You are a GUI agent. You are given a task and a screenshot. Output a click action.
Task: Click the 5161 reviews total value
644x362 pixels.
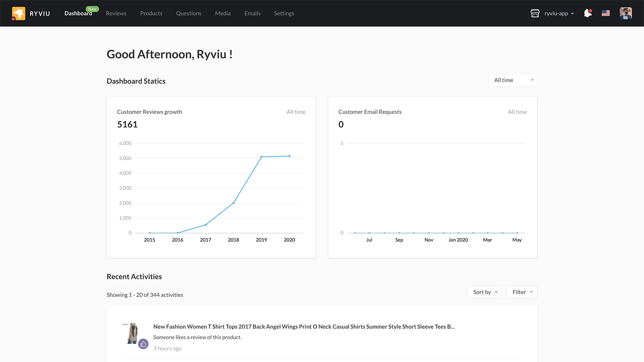point(127,125)
